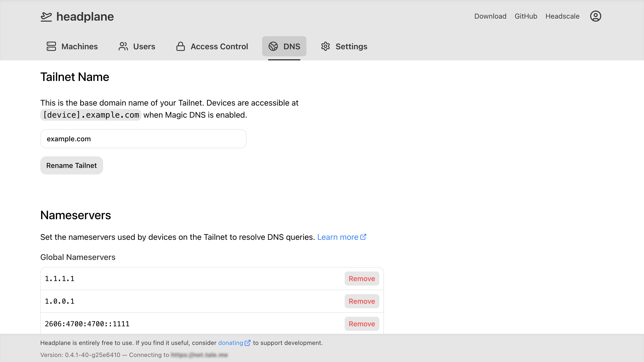The image size is (644, 362).
Task: Click the headplane brand name
Action: click(x=85, y=17)
